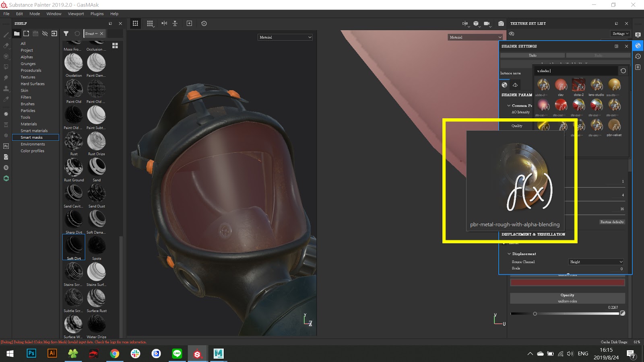The image size is (644, 362).
Task: Click the refresh icon beside shader search
Action: pos(623,71)
